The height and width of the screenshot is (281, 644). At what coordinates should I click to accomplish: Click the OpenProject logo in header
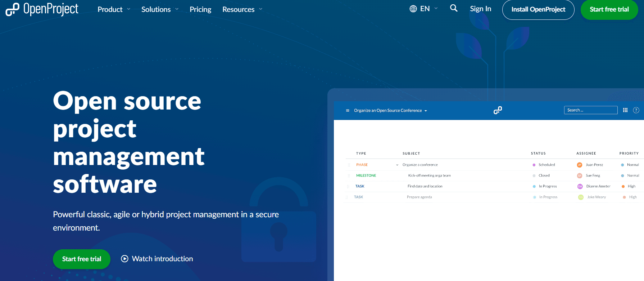coord(42,9)
